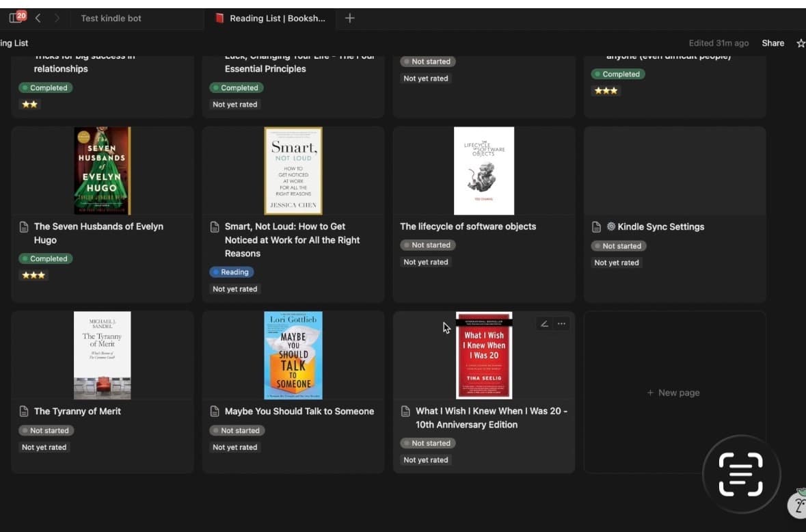The height and width of the screenshot is (532, 806).
Task: Click the forward navigation arrow
Action: [x=57, y=18]
